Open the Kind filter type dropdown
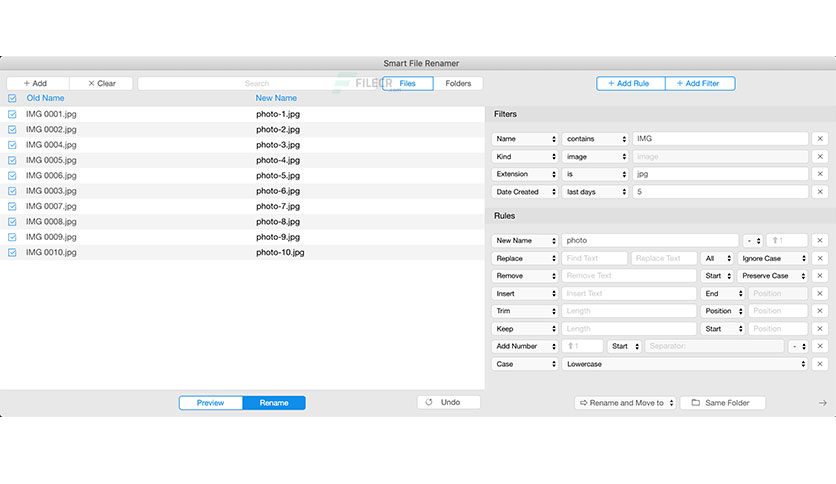 [525, 157]
